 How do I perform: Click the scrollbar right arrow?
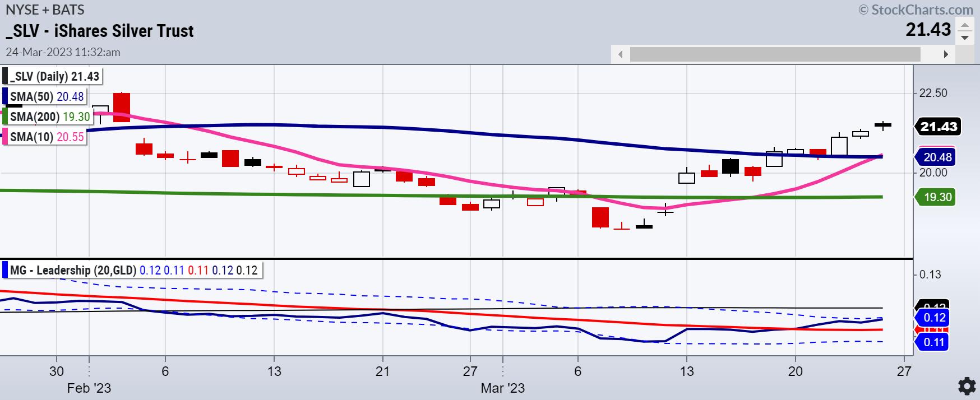coord(946,54)
